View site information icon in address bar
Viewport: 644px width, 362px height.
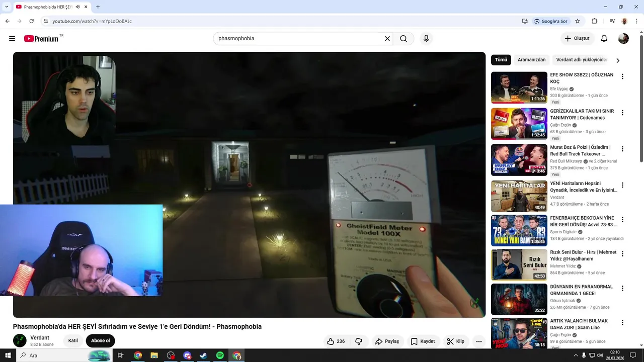(x=46, y=21)
